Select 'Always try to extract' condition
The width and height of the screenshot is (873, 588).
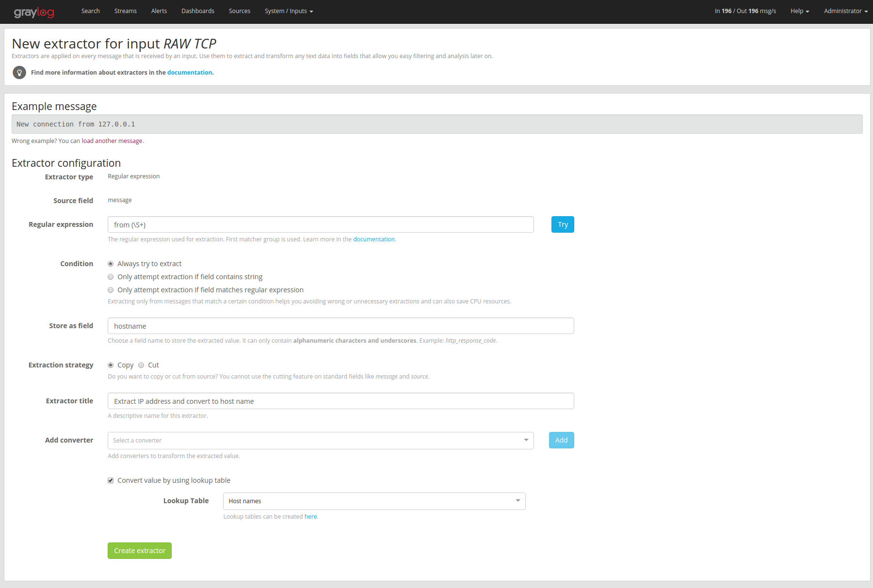[x=111, y=264]
